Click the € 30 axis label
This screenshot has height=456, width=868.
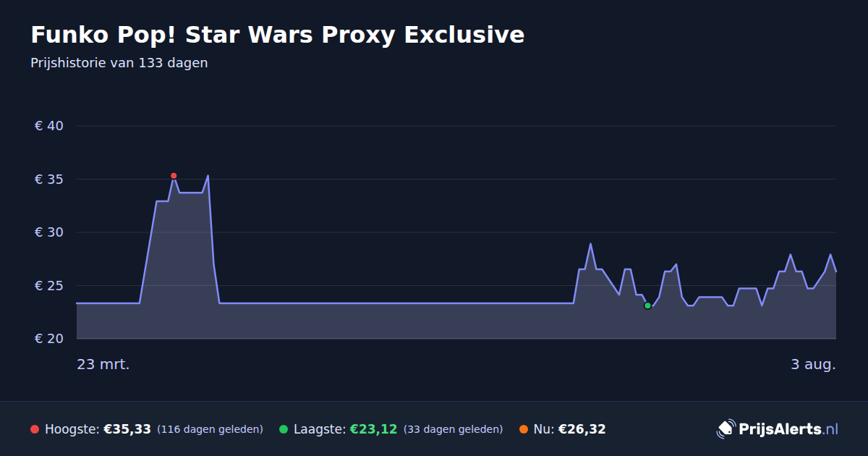coord(49,232)
